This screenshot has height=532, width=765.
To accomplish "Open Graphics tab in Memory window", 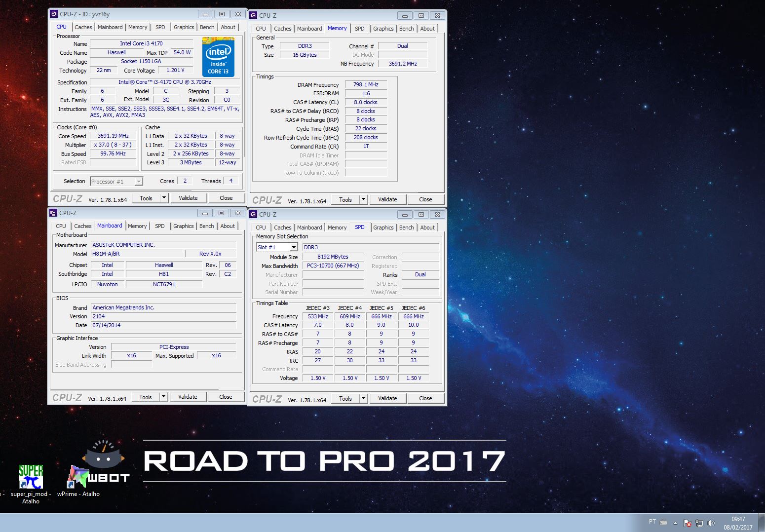I will click(x=383, y=29).
